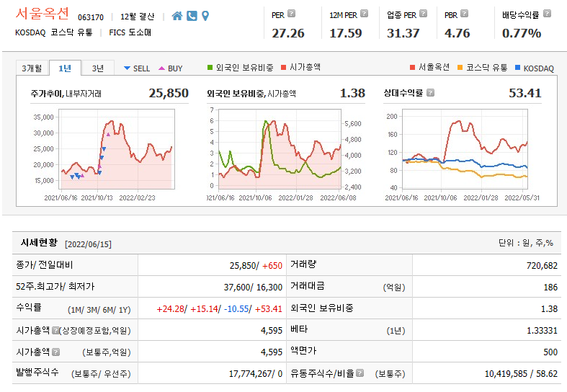
Task: Click the 1M return +24.28
Action: [170, 309]
